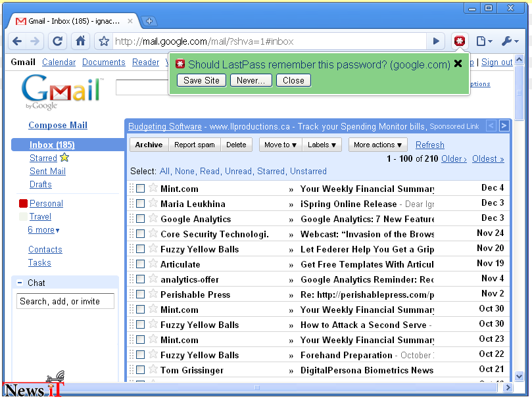The height and width of the screenshot is (399, 532).
Task: Go to the home page icon
Action: click(80, 41)
